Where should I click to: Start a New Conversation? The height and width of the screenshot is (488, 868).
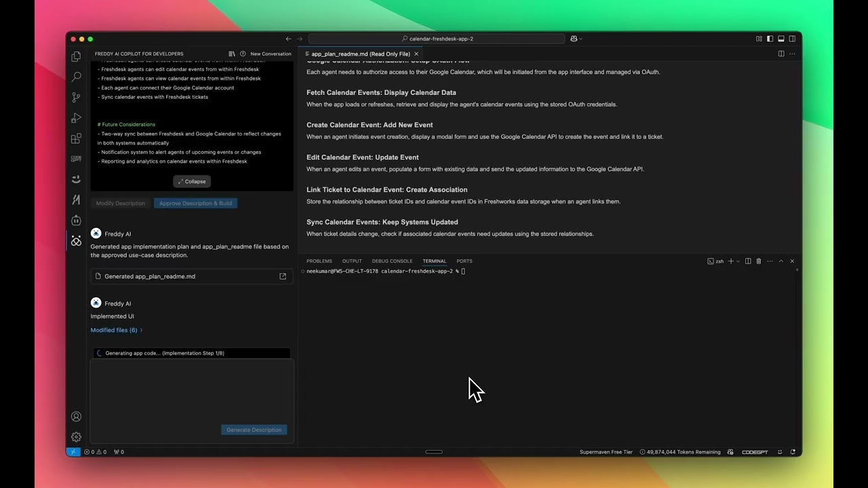pos(271,54)
